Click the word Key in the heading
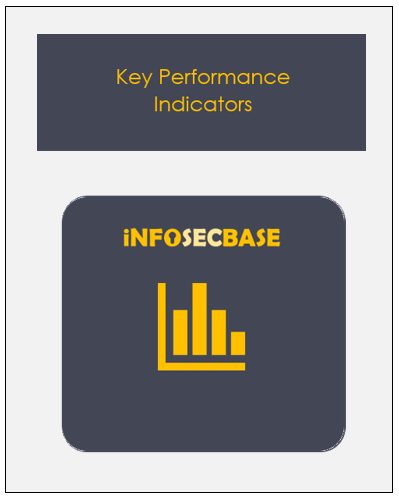 click(134, 78)
